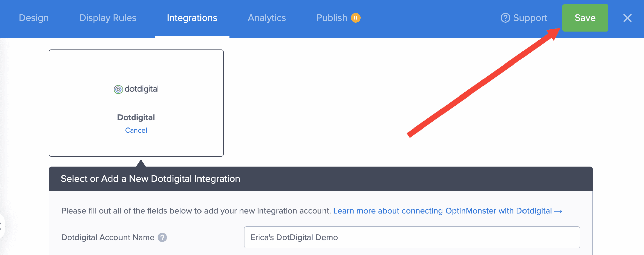
Task: Click the Select or Add New Integration header
Action: (150, 179)
